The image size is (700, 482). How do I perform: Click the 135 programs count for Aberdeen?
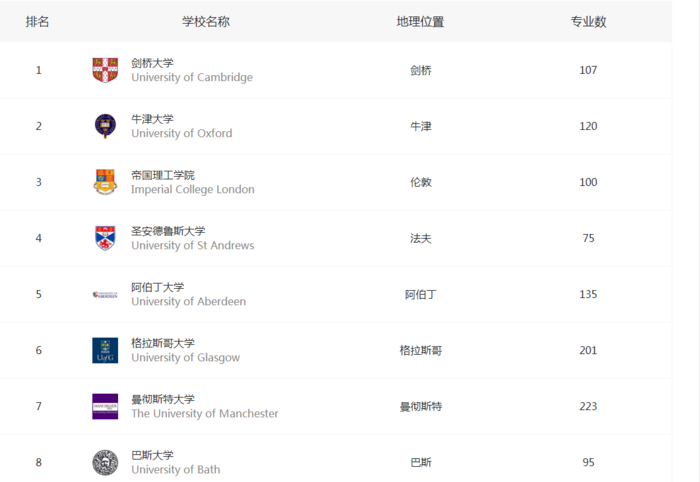(588, 294)
